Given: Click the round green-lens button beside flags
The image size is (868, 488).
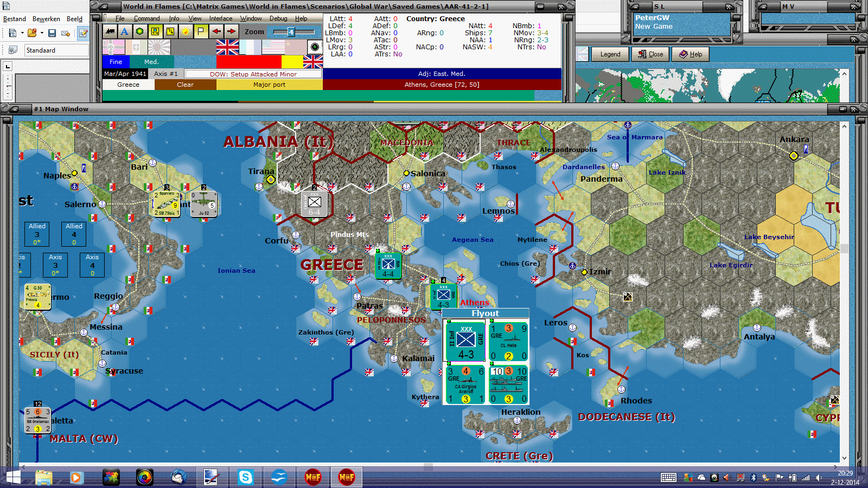Looking at the screenshot, I should click(315, 47).
